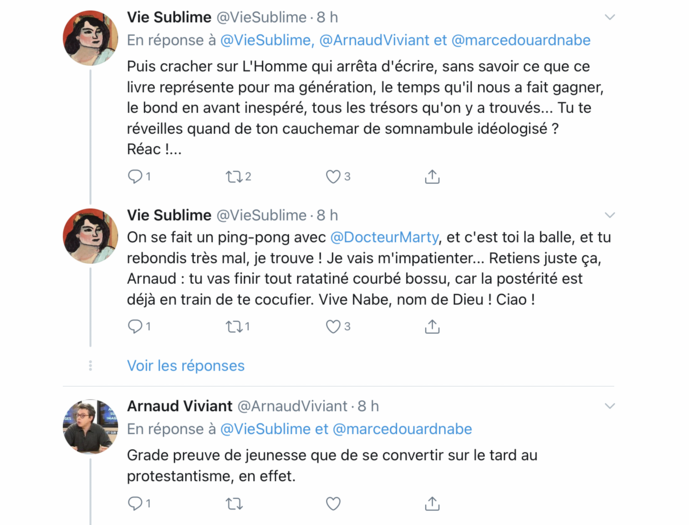Screen dimensions: 689x525
Task: Open the ping-pong tweet's chevron menu
Action: click(x=610, y=215)
